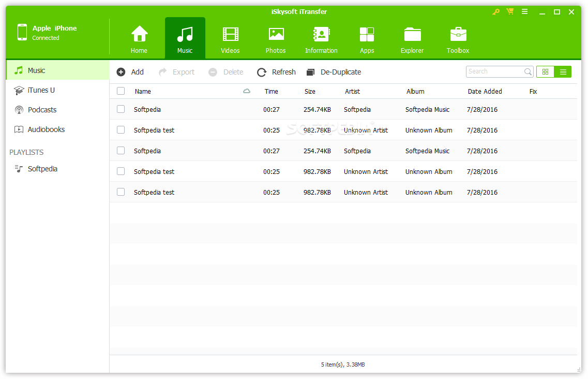This screenshot has height=379, width=588.
Task: Toggle the select-all checkbox in header
Action: 120,91
